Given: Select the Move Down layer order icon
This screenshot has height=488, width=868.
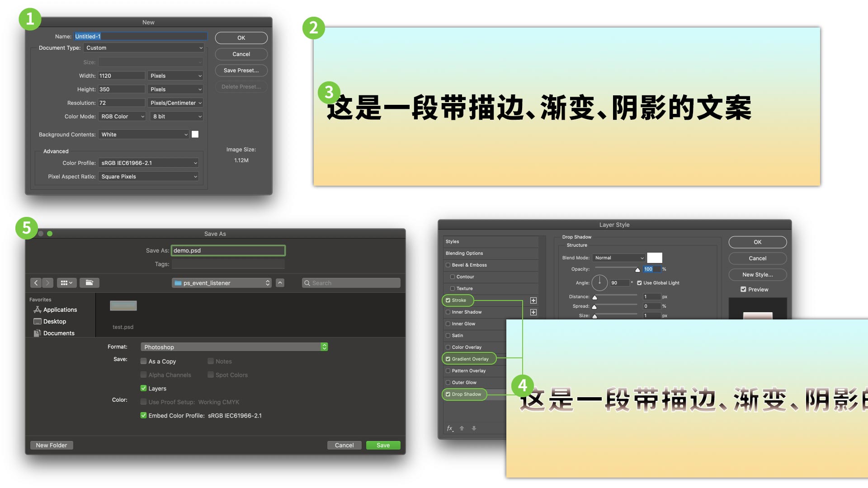Looking at the screenshot, I should click(x=473, y=428).
